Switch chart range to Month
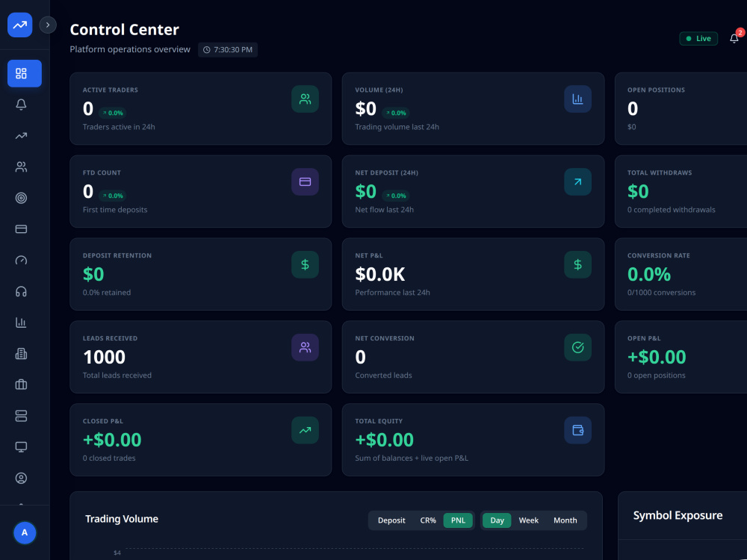The image size is (747, 560). tap(565, 520)
